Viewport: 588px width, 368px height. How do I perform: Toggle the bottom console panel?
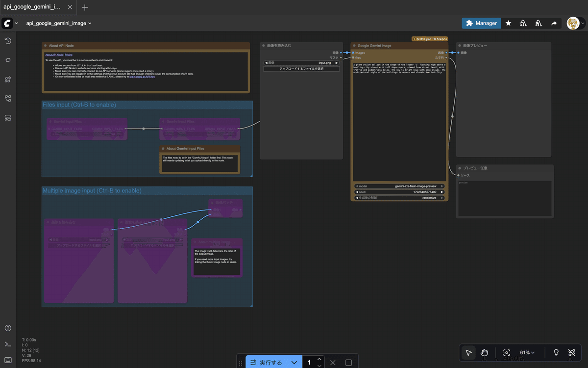[x=8, y=344]
